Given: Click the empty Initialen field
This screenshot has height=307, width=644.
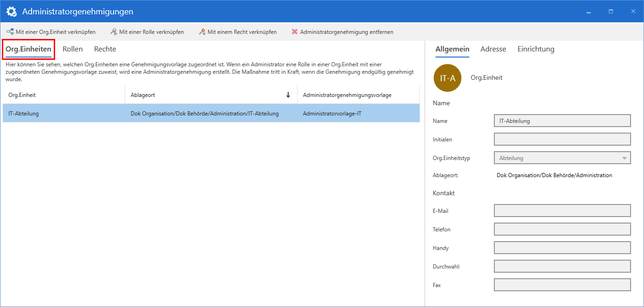Looking at the screenshot, I should [562, 139].
